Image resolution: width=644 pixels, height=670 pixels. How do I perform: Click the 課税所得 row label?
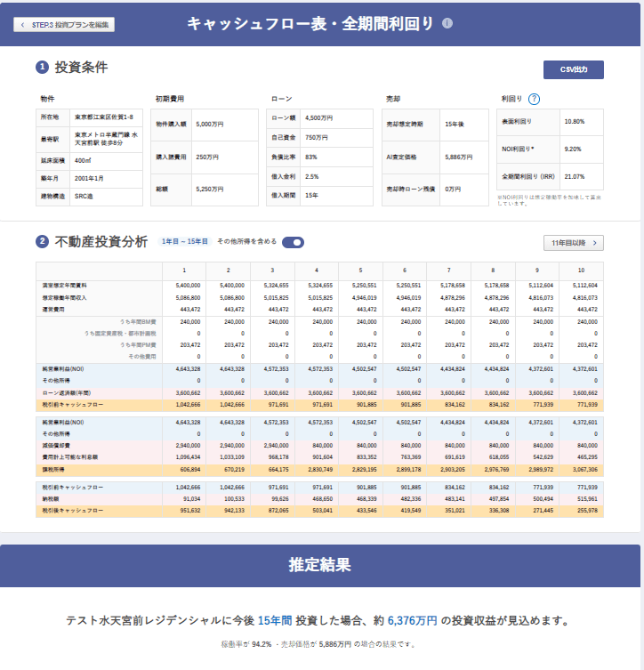53,470
